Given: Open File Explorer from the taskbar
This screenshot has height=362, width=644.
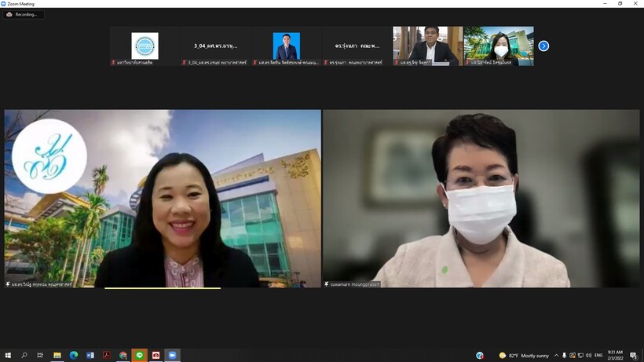Looking at the screenshot, I should (x=57, y=356).
